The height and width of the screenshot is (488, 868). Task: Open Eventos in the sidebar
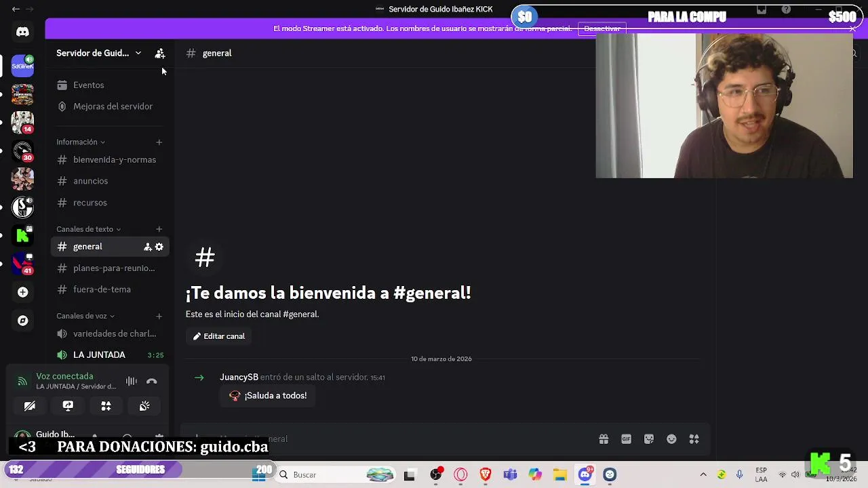tap(109, 85)
